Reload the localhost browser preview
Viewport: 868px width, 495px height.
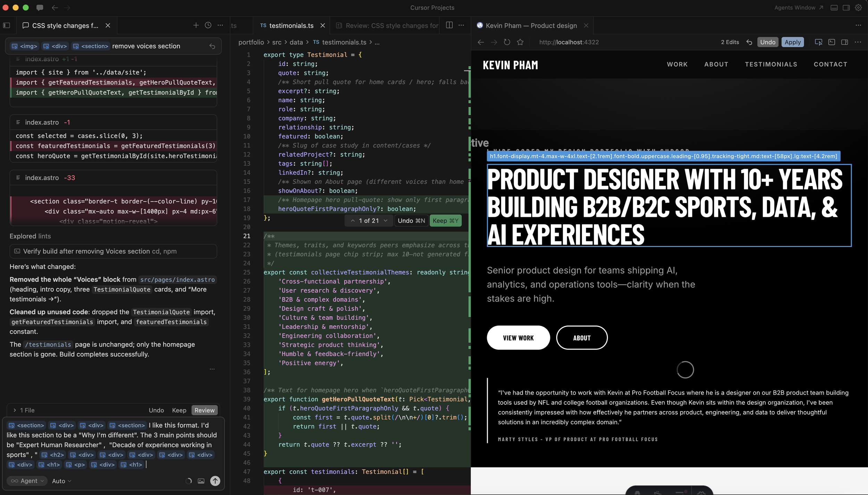[507, 42]
